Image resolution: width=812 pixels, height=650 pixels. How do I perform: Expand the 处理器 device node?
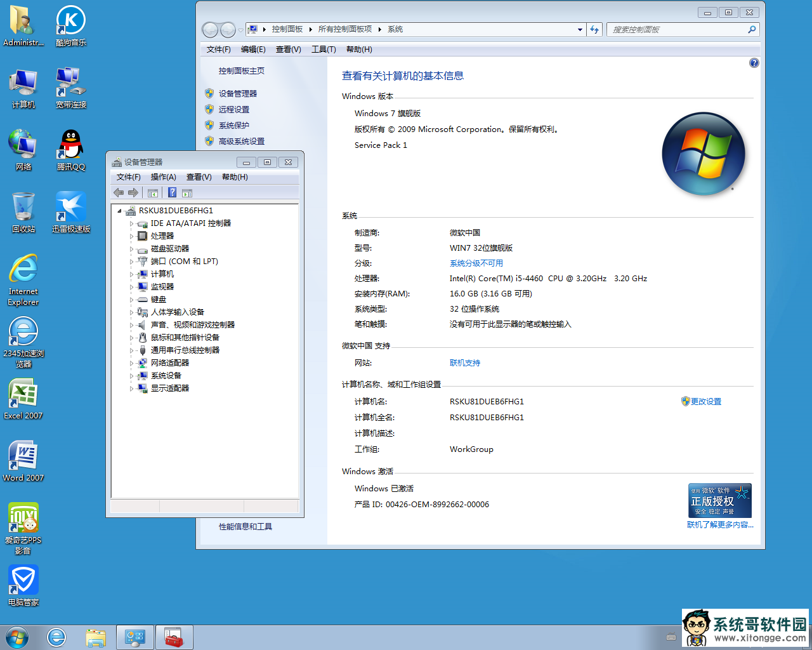[132, 236]
